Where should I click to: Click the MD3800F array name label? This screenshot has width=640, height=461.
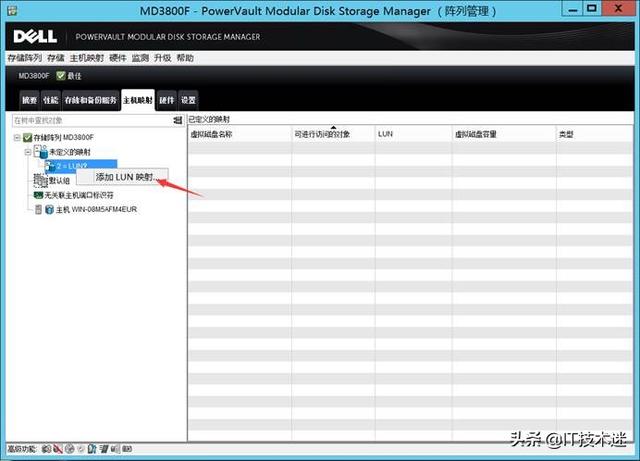click(x=33, y=76)
